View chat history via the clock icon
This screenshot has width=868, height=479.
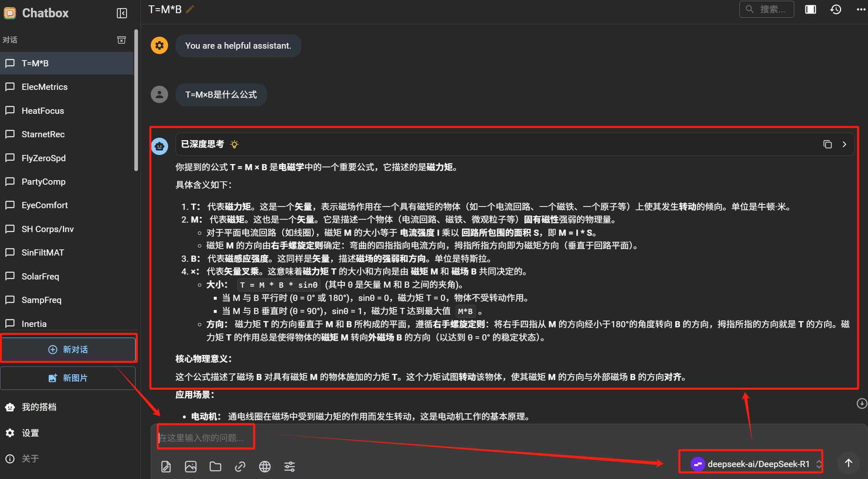tap(835, 9)
